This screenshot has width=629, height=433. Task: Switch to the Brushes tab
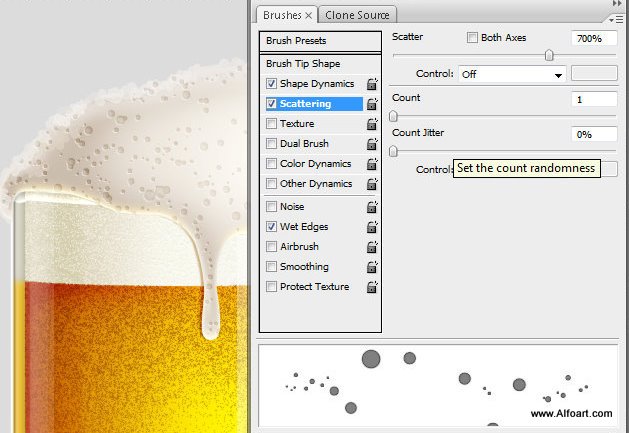[x=282, y=15]
